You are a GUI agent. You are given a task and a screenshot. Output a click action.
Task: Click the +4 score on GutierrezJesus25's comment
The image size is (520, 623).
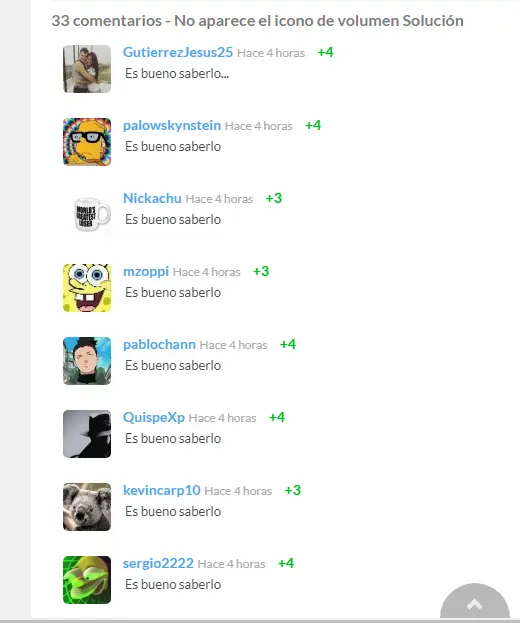point(325,52)
